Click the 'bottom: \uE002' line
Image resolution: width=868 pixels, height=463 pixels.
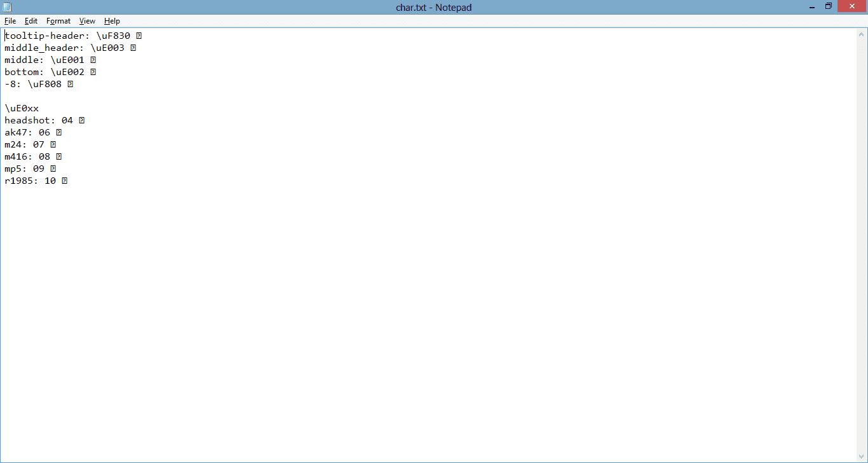50,72
